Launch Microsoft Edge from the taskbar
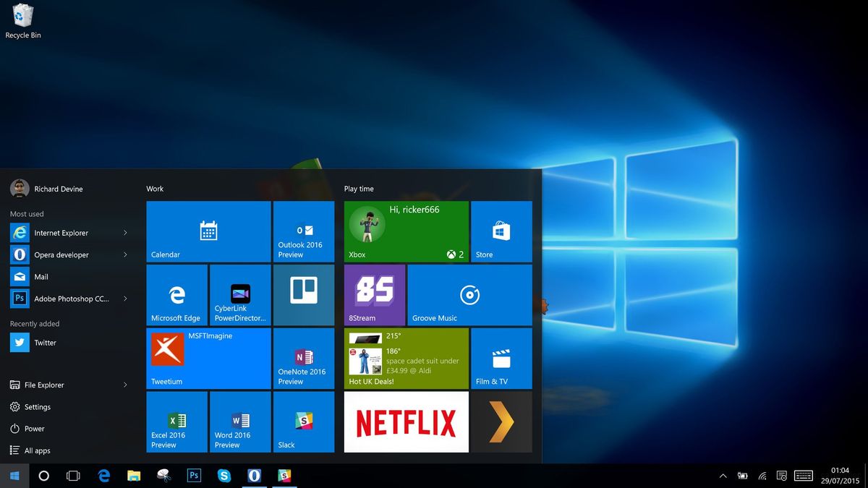The height and width of the screenshot is (488, 868). (x=103, y=476)
